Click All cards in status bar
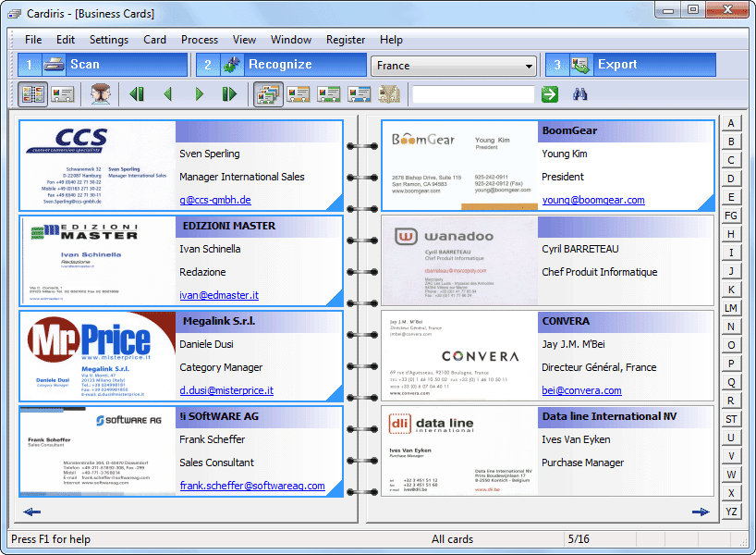756x555 pixels. tap(452, 539)
